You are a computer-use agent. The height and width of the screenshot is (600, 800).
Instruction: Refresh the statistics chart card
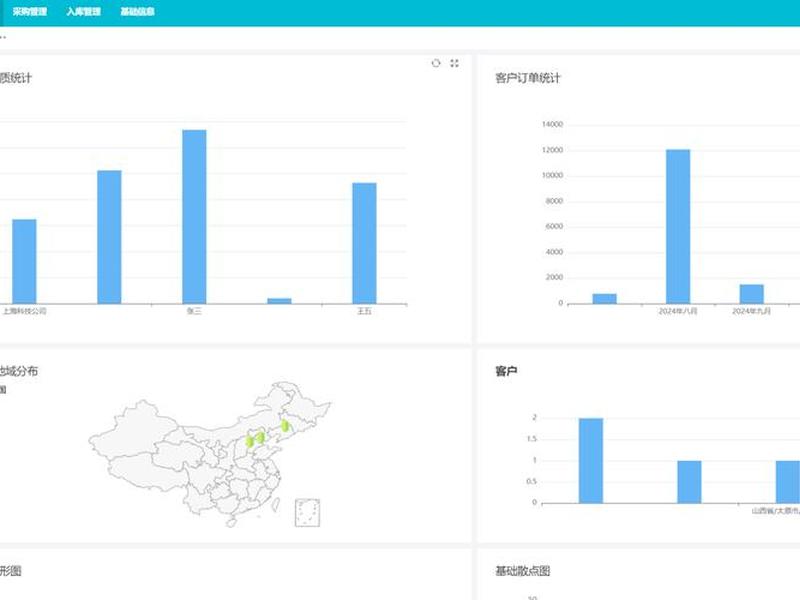pos(436,63)
